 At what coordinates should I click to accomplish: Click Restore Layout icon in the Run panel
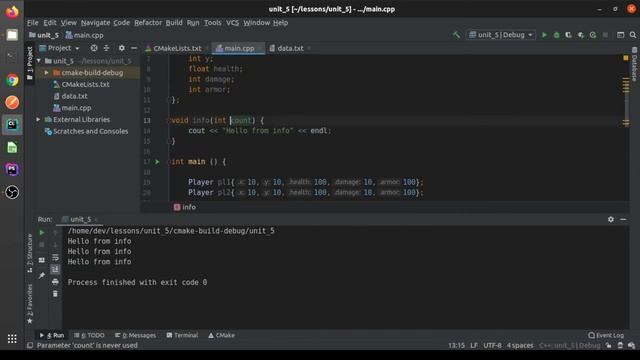[x=42, y=260]
